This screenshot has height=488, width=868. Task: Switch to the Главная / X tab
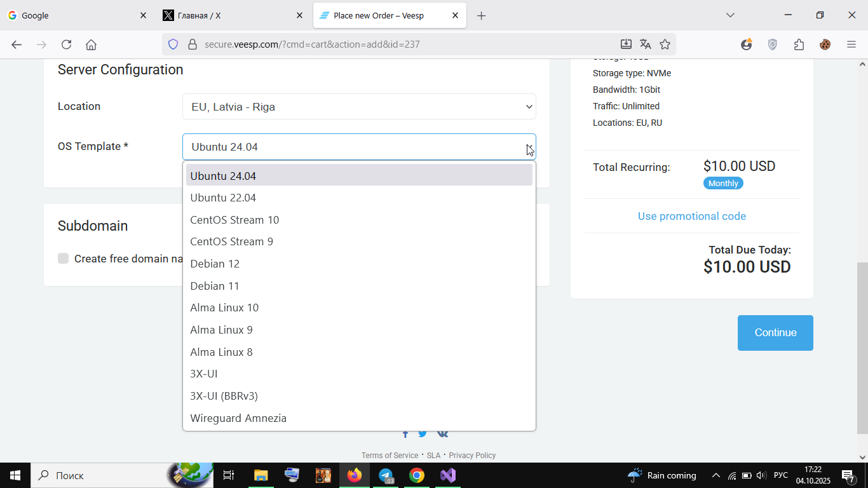click(233, 15)
